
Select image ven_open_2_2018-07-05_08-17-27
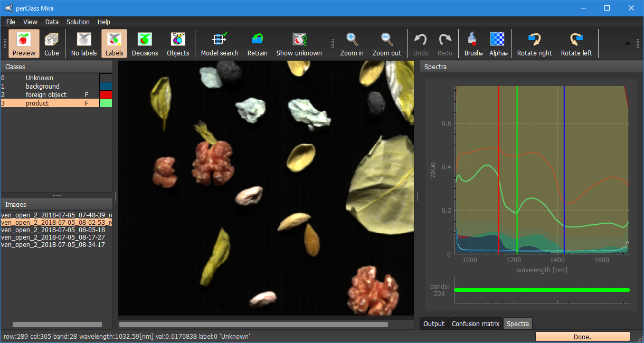[x=53, y=237]
